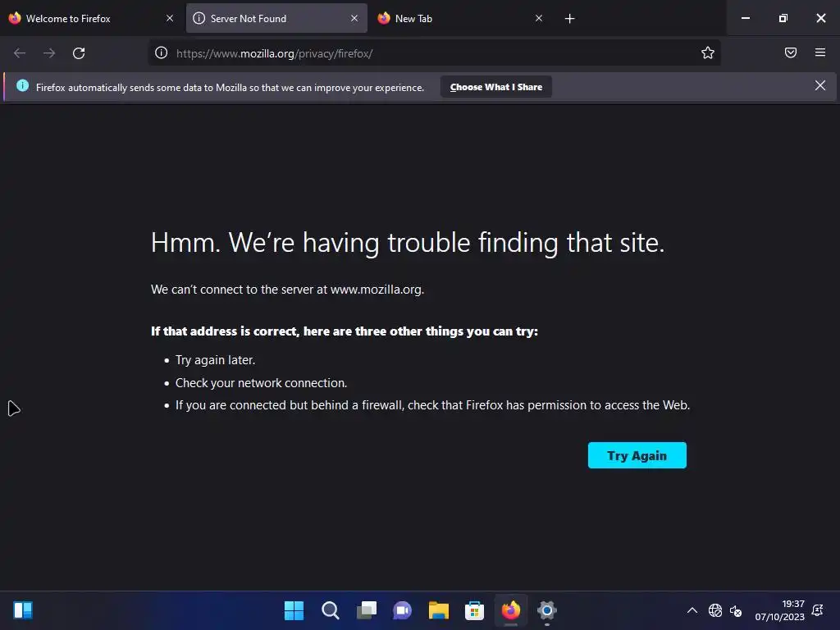Image resolution: width=840 pixels, height=630 pixels.
Task: Restore down the Firefox window
Action: [783, 18]
